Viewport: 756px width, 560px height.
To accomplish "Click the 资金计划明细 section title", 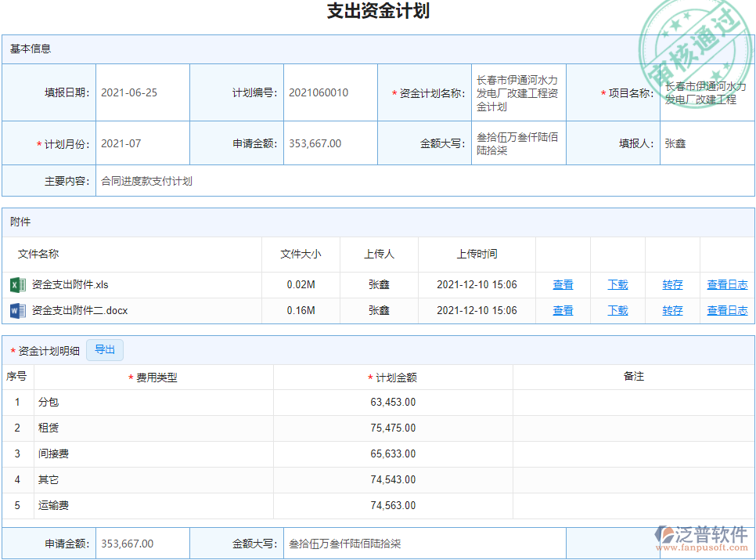I will click(x=47, y=350).
